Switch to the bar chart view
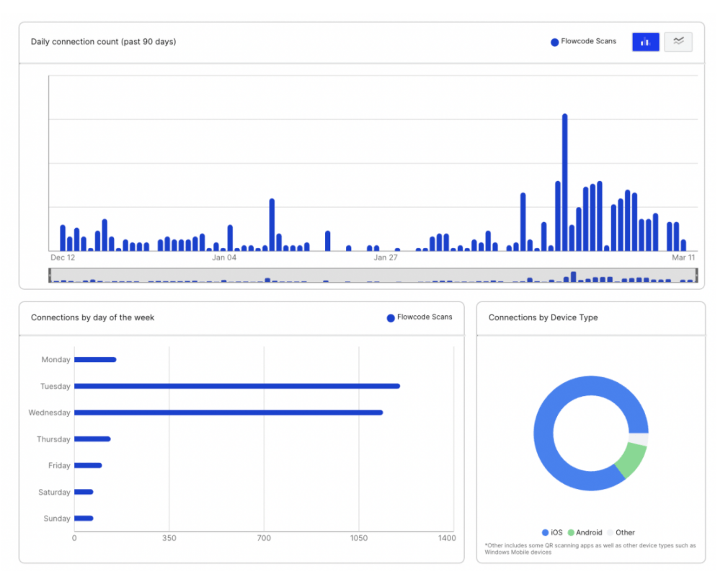This screenshot has width=728, height=577. [645, 42]
